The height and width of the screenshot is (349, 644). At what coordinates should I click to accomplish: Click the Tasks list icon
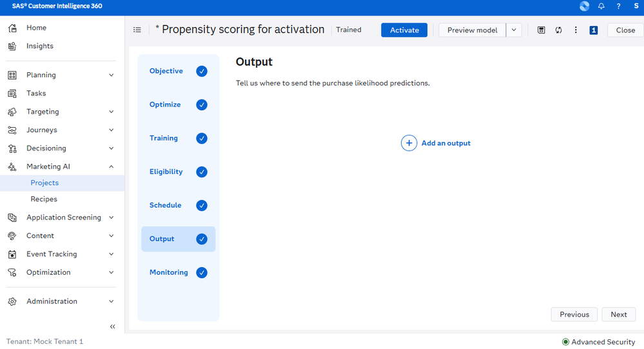tap(12, 94)
